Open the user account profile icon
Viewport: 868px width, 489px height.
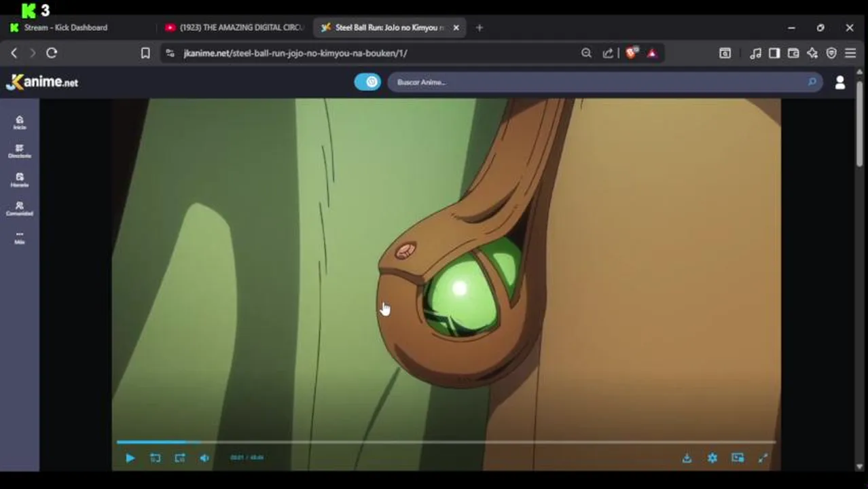[840, 82]
